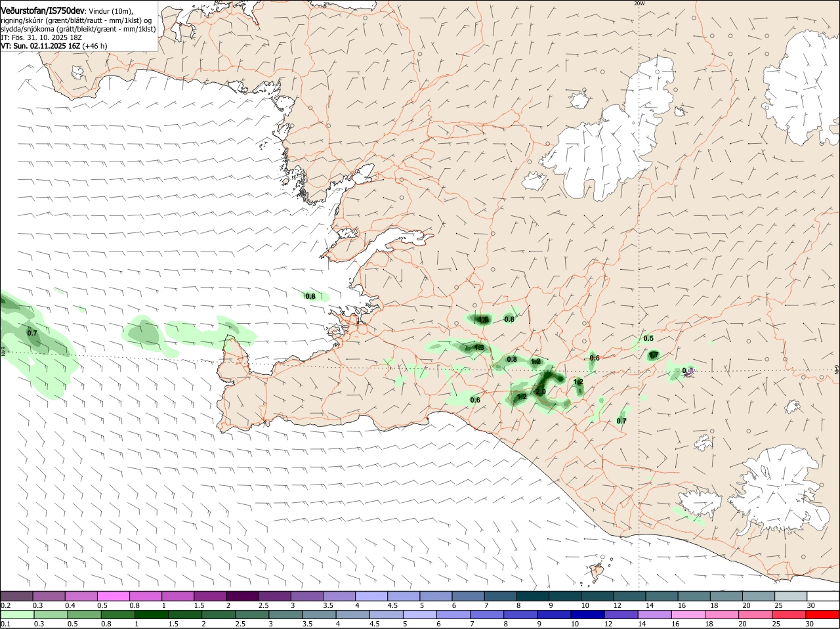Image resolution: width=840 pixels, height=629 pixels.
Task: Click the initial time line 'IT: Fös. 31. 10. 2025 18Z'
Action: click(41, 37)
